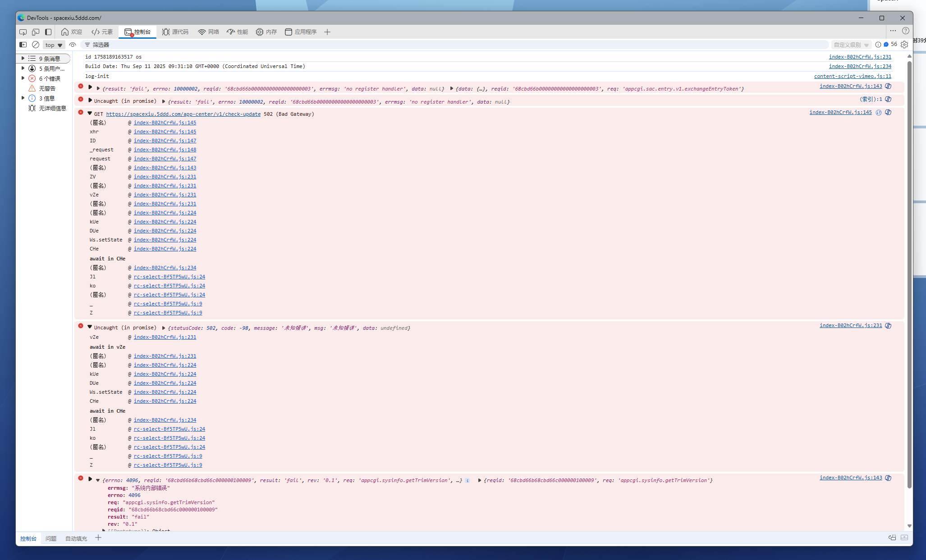Open the check-update URL link
Viewport: 926px width, 560px height.
pos(183,114)
